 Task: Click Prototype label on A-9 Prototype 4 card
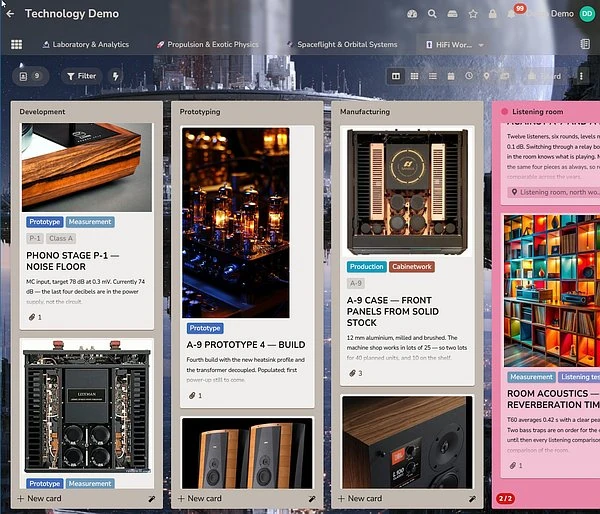[205, 328]
